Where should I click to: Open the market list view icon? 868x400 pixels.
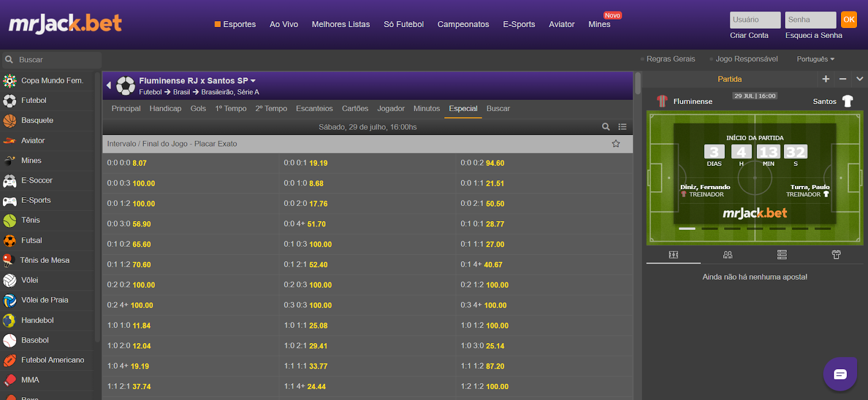click(x=622, y=127)
